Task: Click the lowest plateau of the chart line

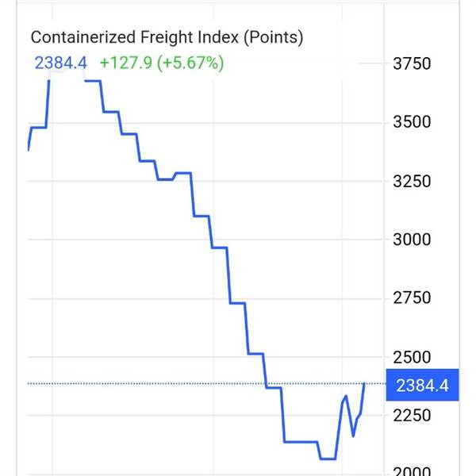Action: coord(327,459)
